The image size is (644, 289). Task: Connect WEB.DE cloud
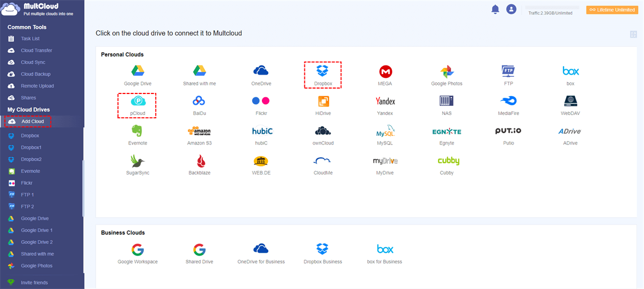[x=261, y=165]
